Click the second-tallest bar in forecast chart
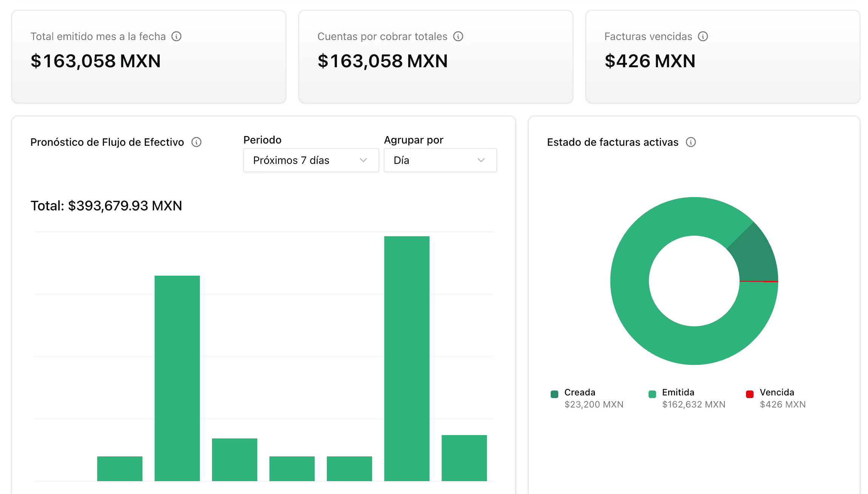The image size is (868, 494). 177,378
